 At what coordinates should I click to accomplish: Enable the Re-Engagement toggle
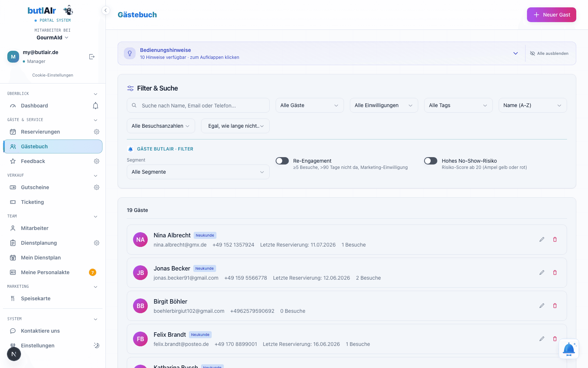pyautogui.click(x=282, y=161)
